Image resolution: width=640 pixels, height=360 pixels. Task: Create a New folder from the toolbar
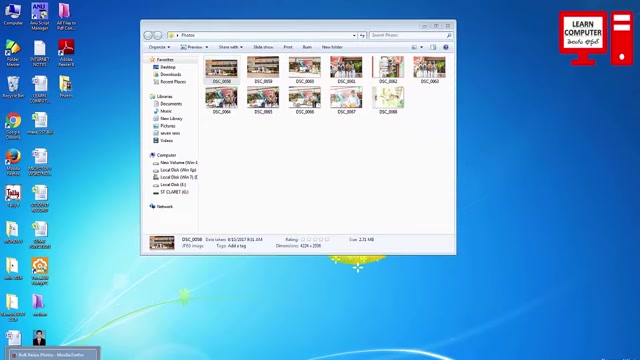(x=332, y=47)
